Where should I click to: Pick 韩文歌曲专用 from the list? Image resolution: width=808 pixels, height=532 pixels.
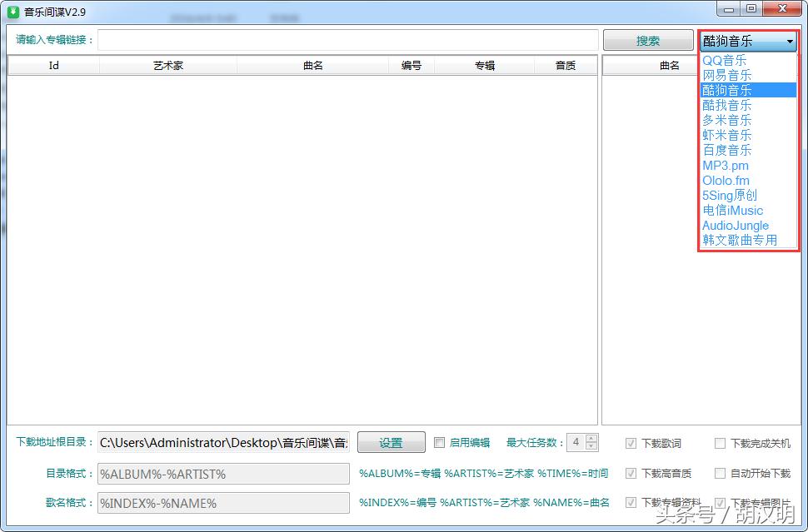point(739,241)
